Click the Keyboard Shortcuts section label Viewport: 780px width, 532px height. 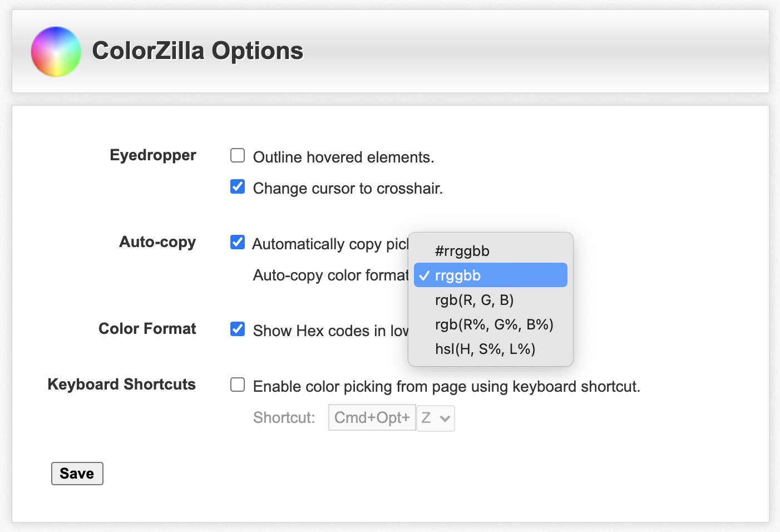122,385
